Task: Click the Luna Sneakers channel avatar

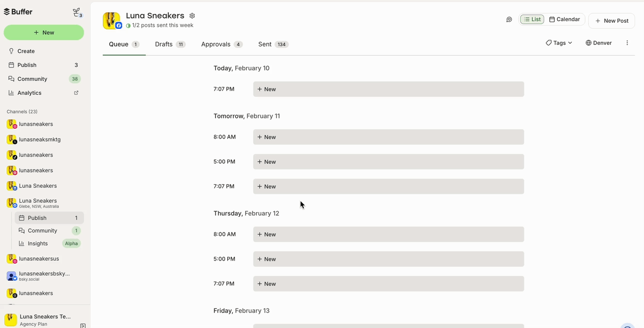Action: (111, 20)
